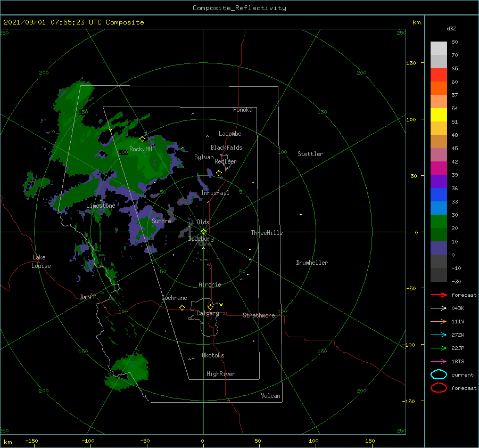Click the orange 111V arrow in legend
This screenshot has width=479, height=448.
pos(439,321)
